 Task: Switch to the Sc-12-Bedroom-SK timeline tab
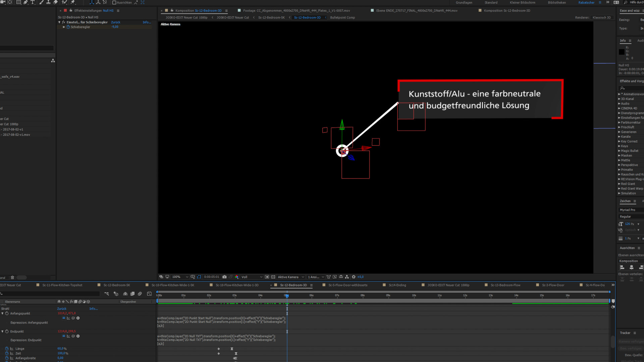pos(117,285)
